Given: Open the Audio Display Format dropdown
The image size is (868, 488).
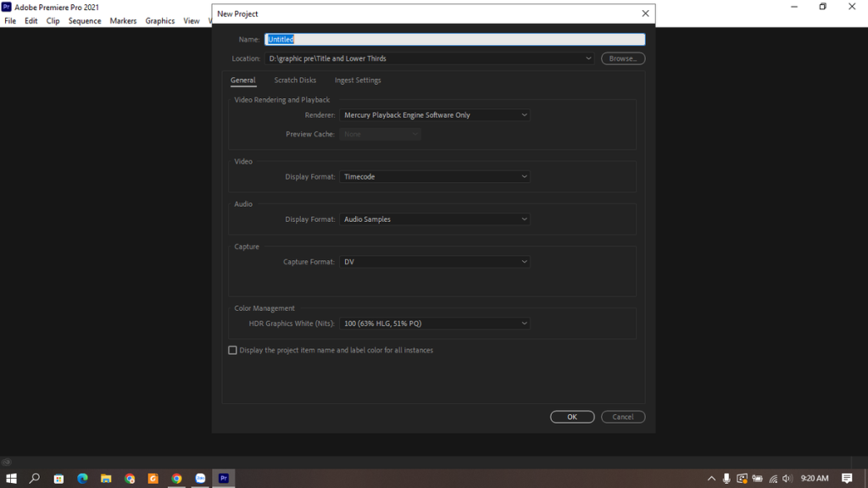Looking at the screenshot, I should coord(435,219).
